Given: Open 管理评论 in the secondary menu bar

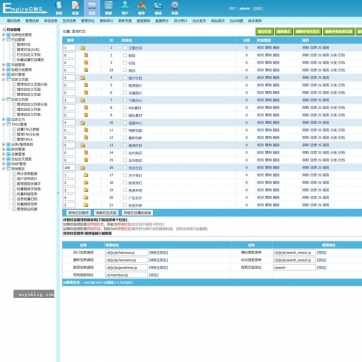Looking at the screenshot, I should (88, 21).
